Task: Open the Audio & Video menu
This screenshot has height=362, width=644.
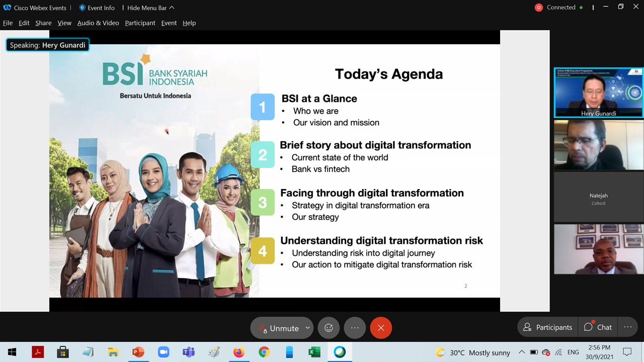Action: tap(98, 23)
